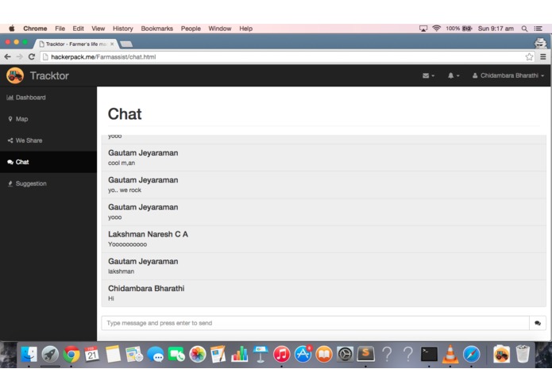Click the send chat button
552x392 pixels.
pyautogui.click(x=538, y=323)
